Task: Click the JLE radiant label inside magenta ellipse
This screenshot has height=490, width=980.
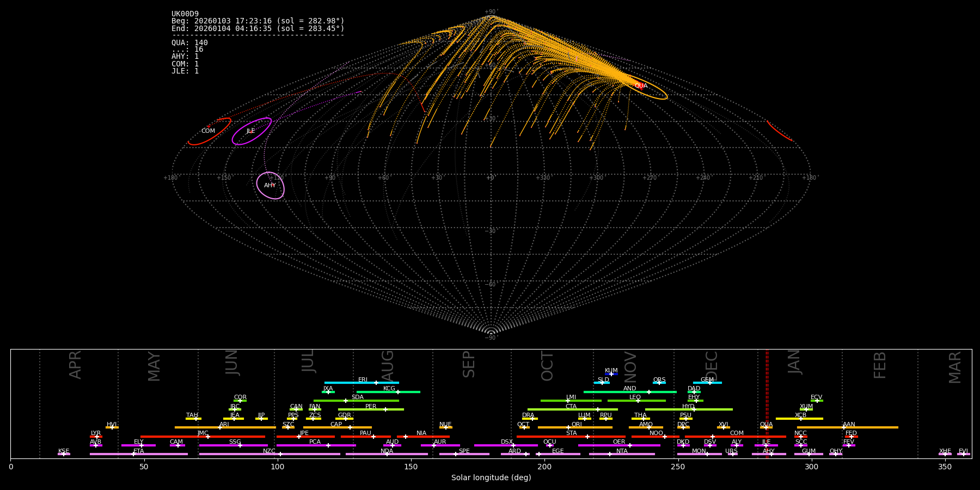Action: pyautogui.click(x=250, y=131)
